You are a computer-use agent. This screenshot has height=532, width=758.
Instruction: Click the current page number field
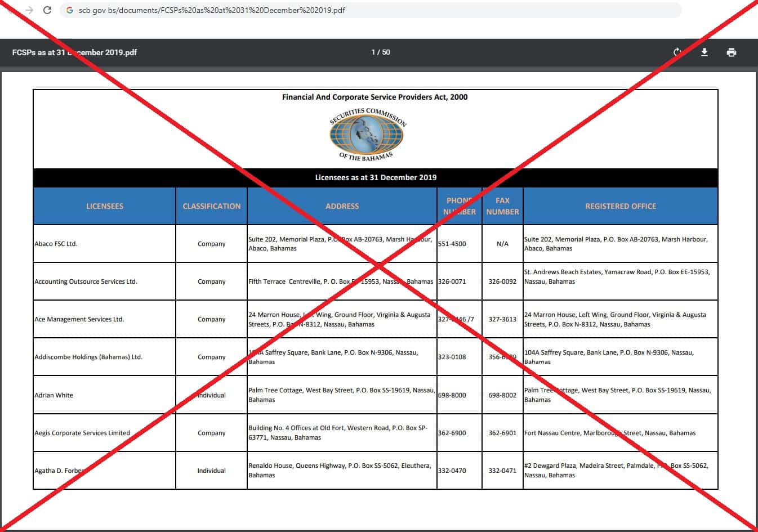click(373, 52)
